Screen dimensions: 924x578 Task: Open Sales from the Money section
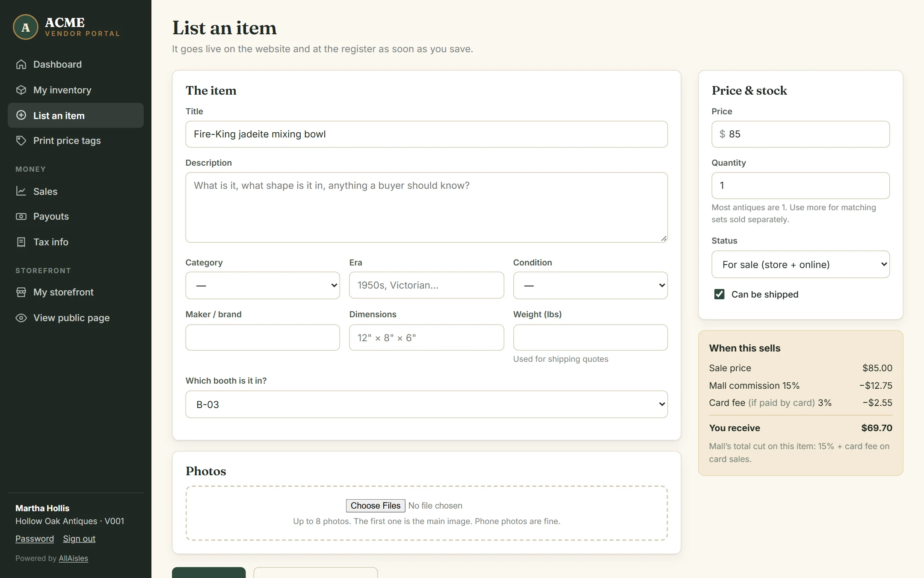(76, 191)
